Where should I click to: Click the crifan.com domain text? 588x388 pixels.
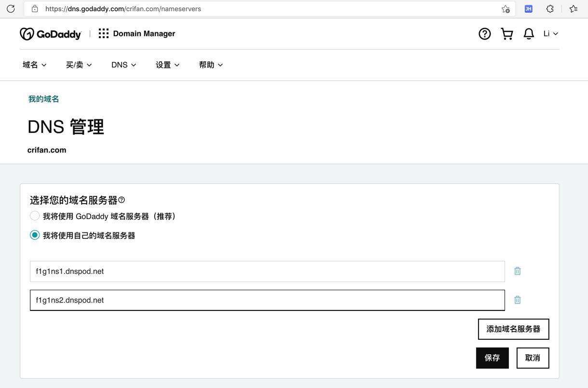point(47,150)
